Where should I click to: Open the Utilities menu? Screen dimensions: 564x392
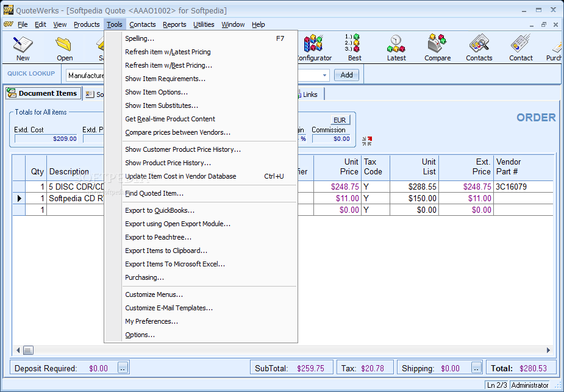(204, 24)
